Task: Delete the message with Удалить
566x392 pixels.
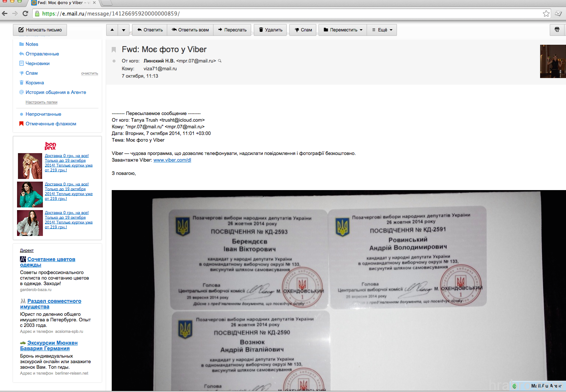Action: tap(270, 30)
